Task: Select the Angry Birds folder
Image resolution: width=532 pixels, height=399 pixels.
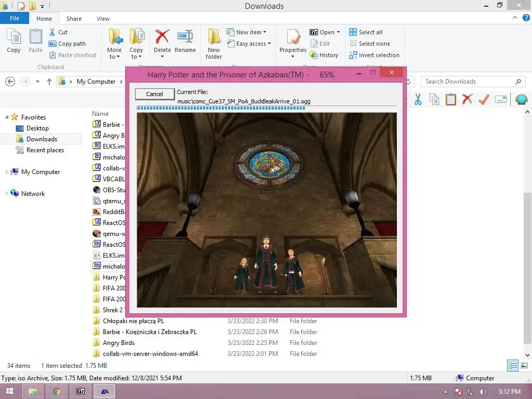Action: (x=118, y=343)
